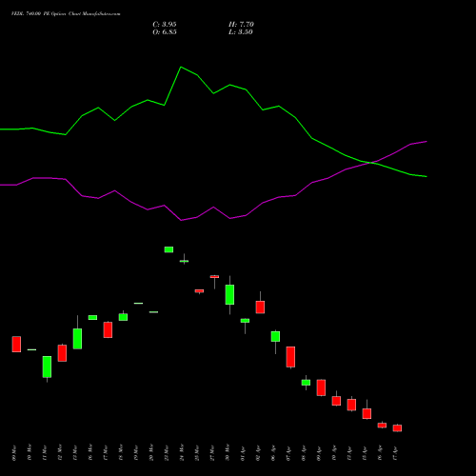476x476 pixels.
Task: Click the 07 Apr date label
Action: (x=288, y=453)
